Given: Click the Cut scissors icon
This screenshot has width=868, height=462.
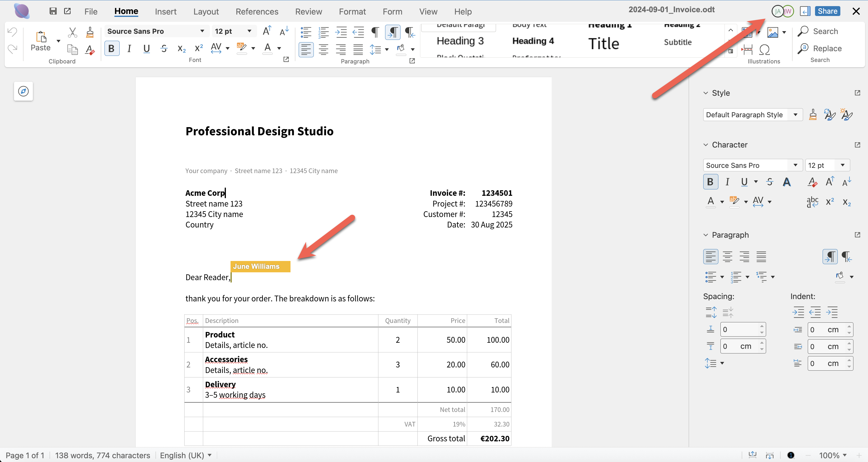Looking at the screenshot, I should coord(72,32).
